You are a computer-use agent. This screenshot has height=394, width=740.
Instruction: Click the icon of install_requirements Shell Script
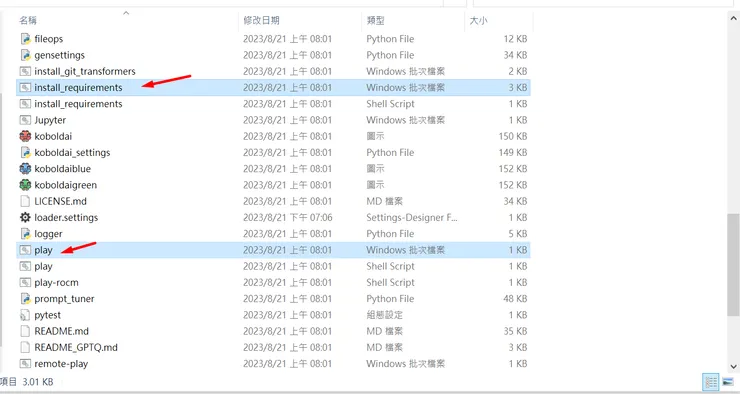[25, 104]
